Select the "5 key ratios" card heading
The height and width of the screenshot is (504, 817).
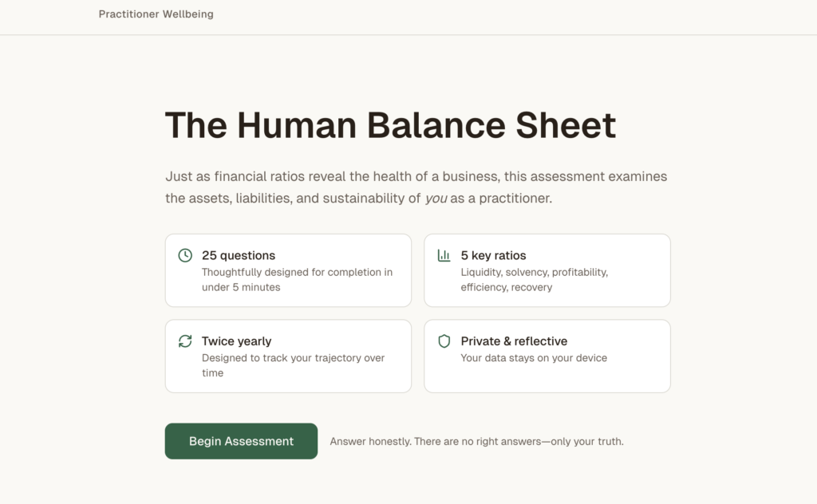(493, 255)
